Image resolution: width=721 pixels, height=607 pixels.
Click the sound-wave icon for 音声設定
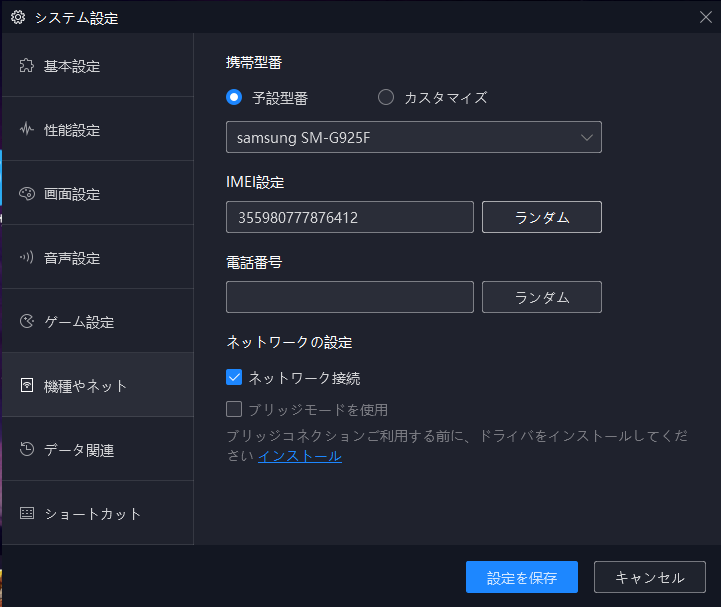point(27,257)
